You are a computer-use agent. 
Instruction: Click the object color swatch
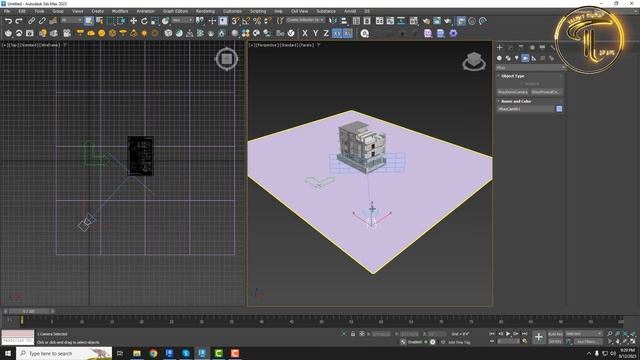click(x=559, y=109)
